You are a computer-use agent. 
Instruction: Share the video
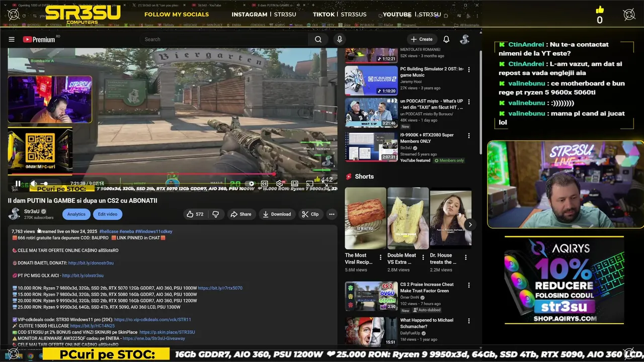pyautogui.click(x=240, y=214)
